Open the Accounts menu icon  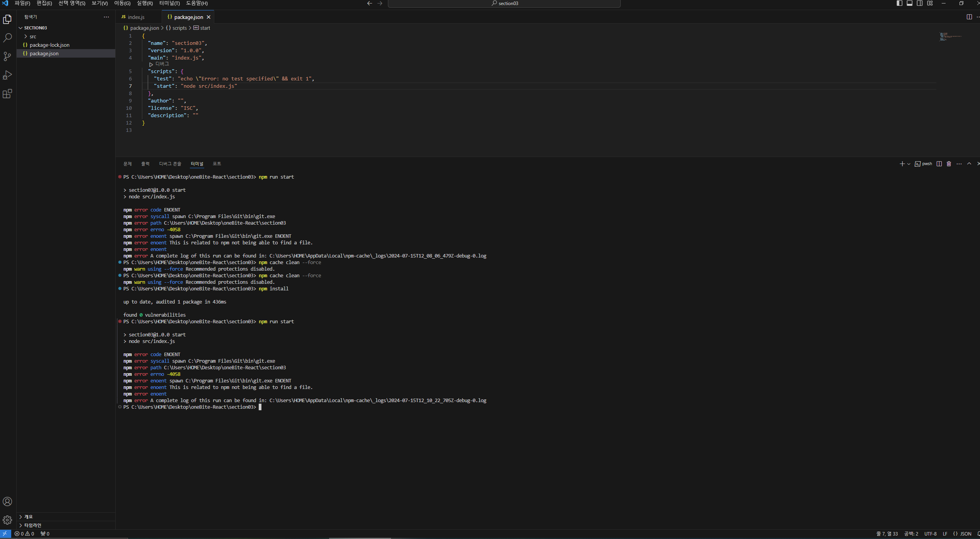coord(7,501)
